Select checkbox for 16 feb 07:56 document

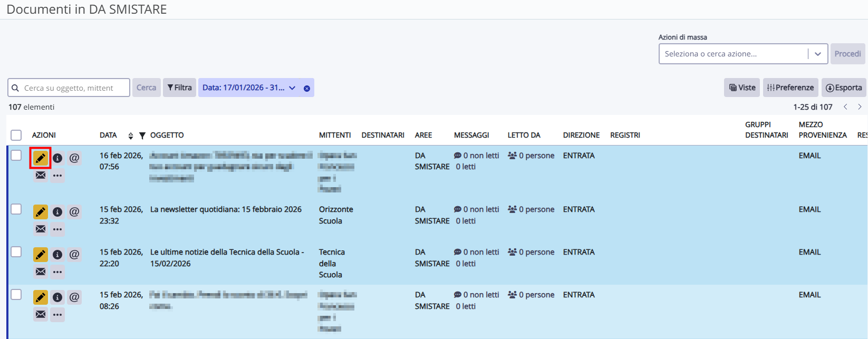16,156
